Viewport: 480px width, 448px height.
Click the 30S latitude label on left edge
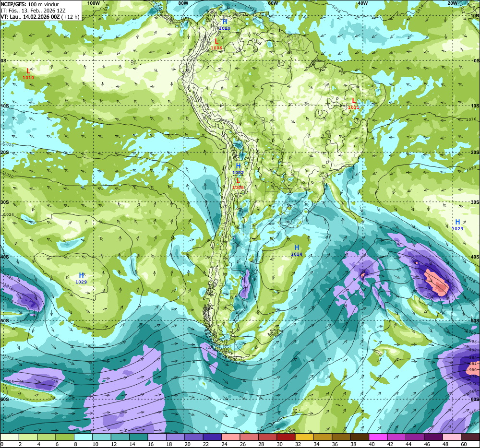click(x=4, y=202)
